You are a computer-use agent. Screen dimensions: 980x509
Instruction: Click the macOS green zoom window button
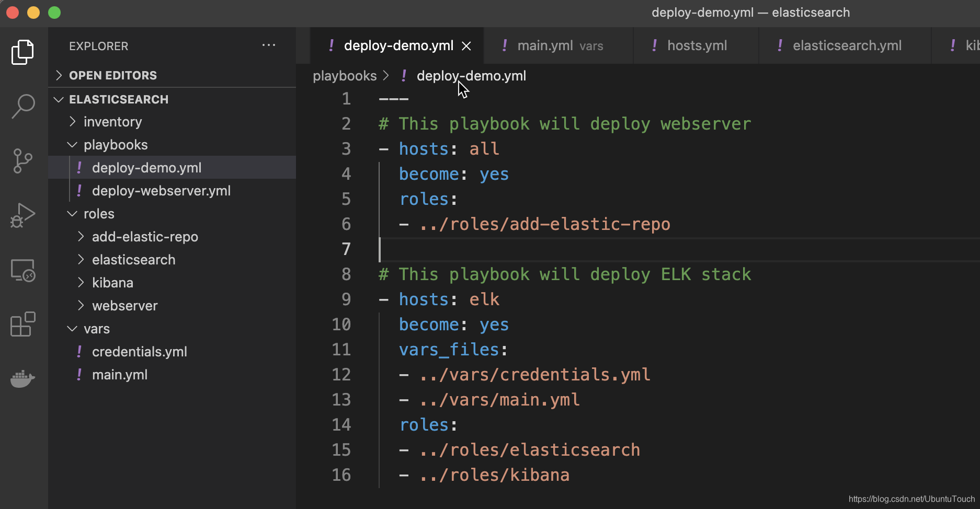click(54, 13)
